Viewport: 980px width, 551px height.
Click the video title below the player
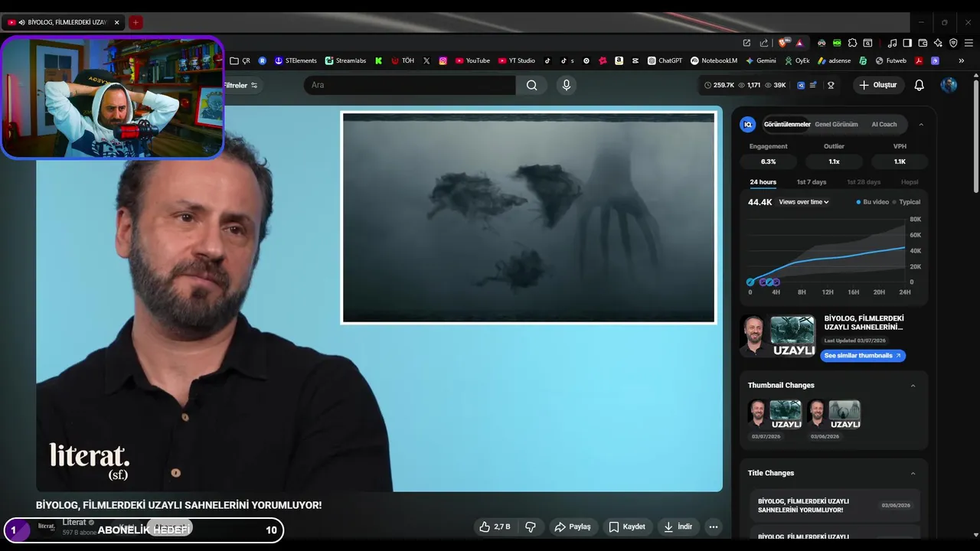(178, 505)
